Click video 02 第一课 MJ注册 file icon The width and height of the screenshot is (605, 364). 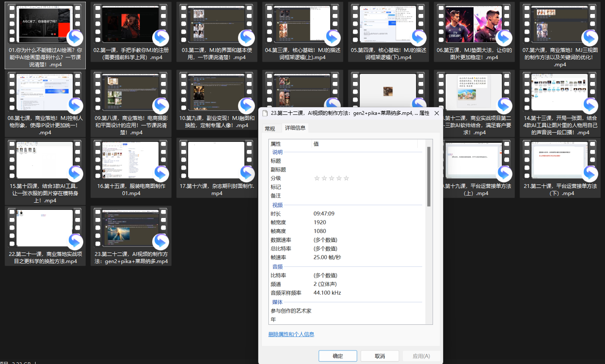tap(131, 24)
